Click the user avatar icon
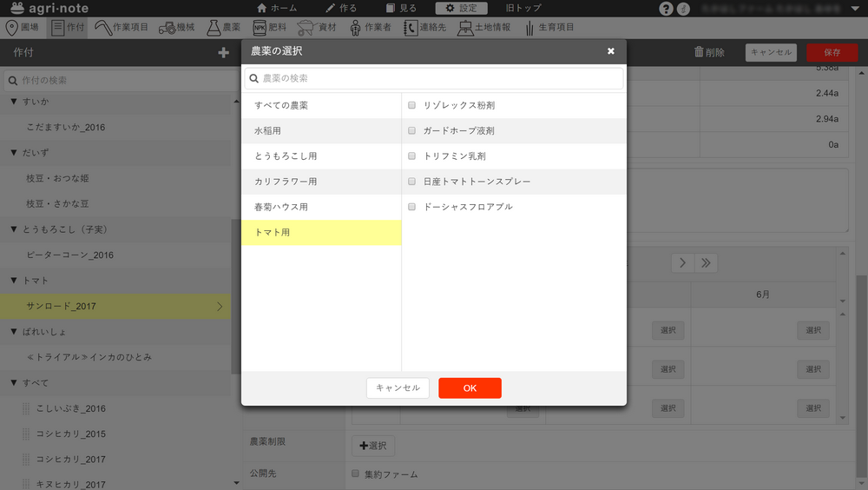This screenshot has height=490, width=868. click(684, 9)
